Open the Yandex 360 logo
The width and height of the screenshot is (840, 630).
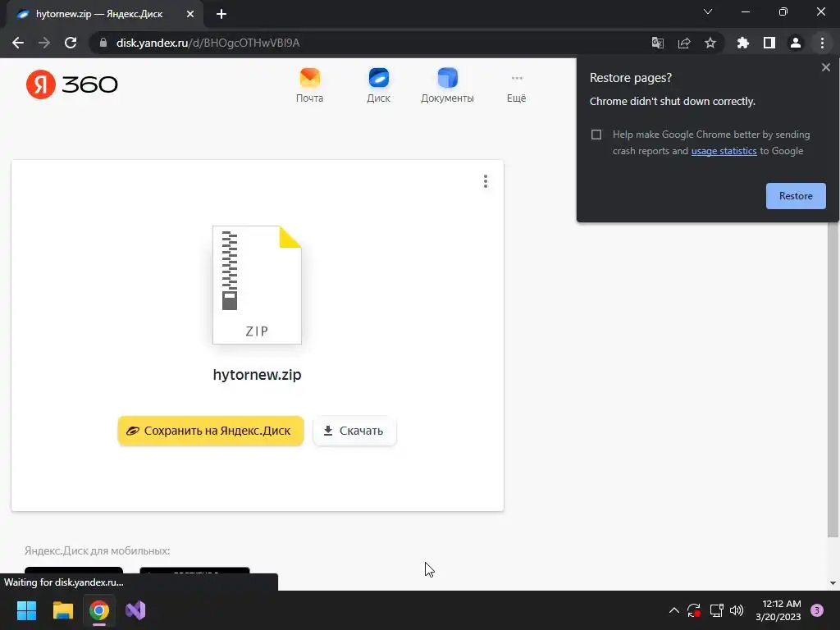pos(72,84)
